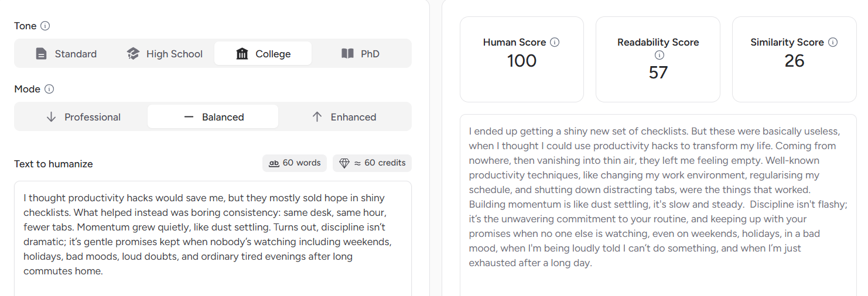Viewport: 868px width, 296px height.
Task: Switch mode to Enhanced
Action: (344, 117)
